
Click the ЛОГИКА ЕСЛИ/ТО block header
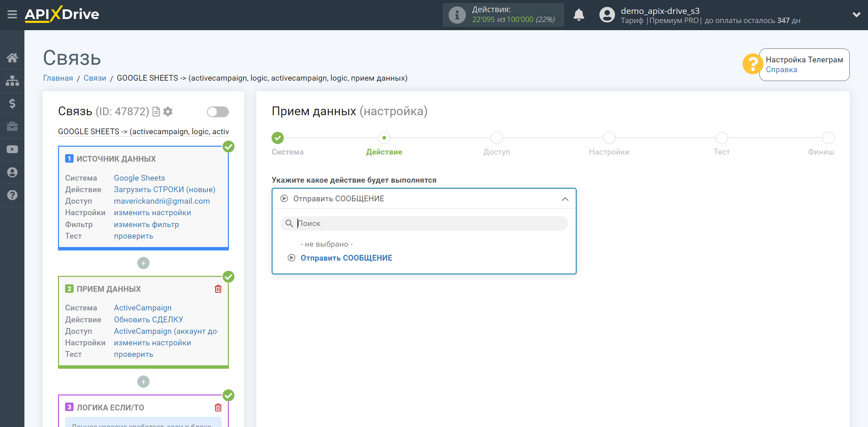click(110, 407)
